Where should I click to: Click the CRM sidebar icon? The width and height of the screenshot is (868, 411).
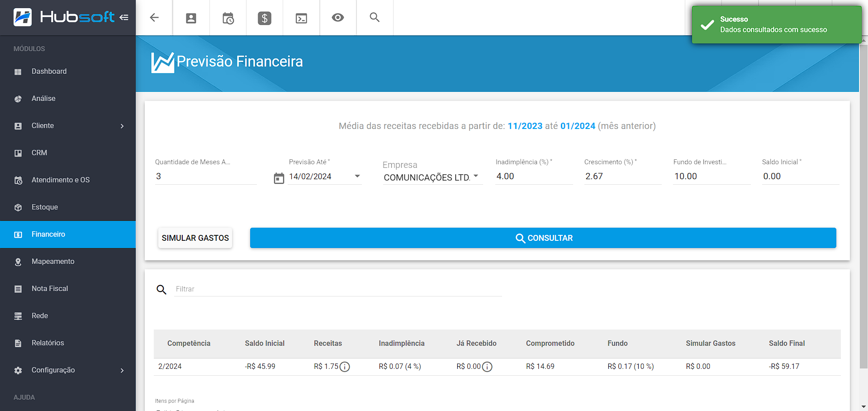click(x=18, y=153)
